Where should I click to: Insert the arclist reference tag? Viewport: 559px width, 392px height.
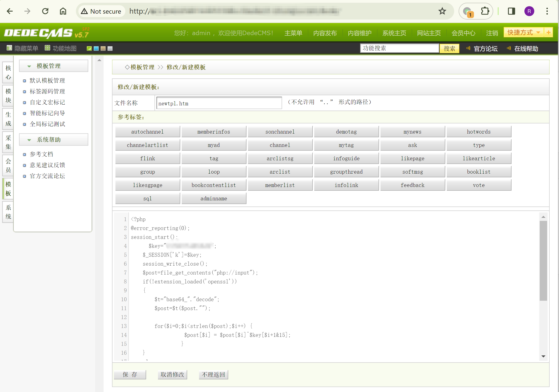pyautogui.click(x=280, y=172)
